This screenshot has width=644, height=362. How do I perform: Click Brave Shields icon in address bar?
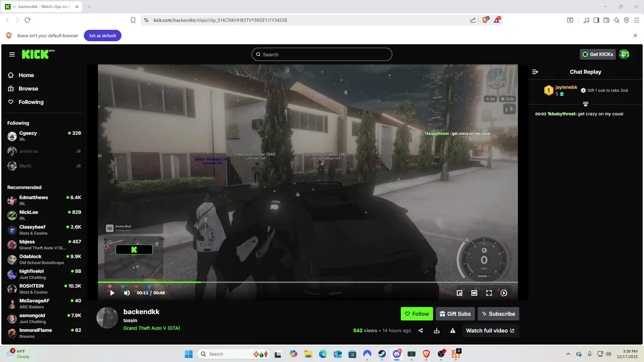pyautogui.click(x=486, y=20)
